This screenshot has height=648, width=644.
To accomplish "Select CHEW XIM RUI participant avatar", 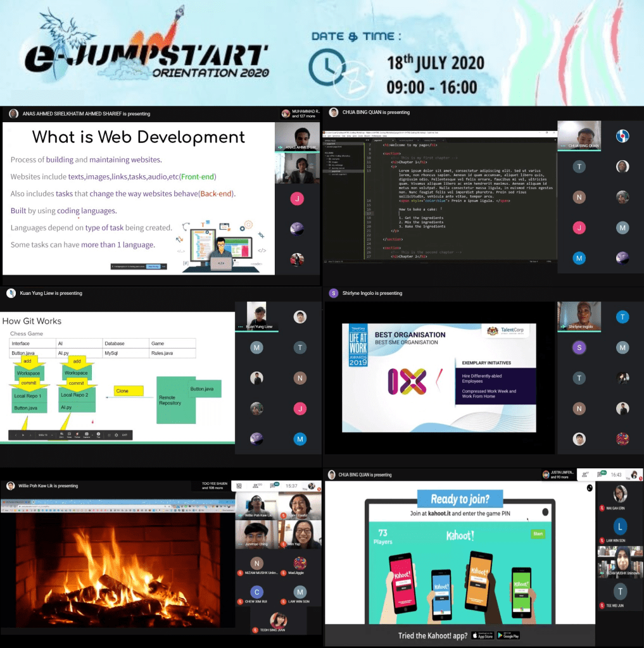I will pyautogui.click(x=256, y=592).
